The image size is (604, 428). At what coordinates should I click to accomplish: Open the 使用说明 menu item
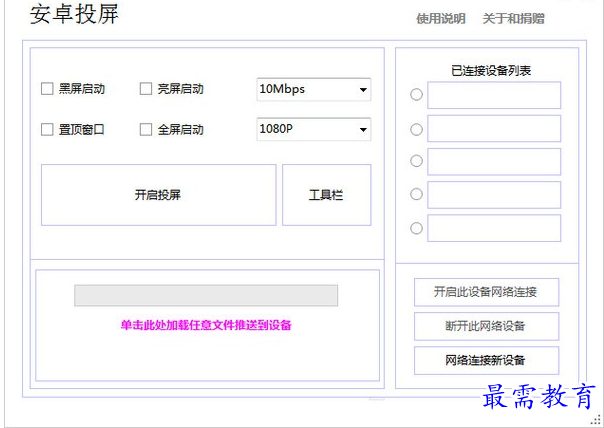[x=441, y=18]
